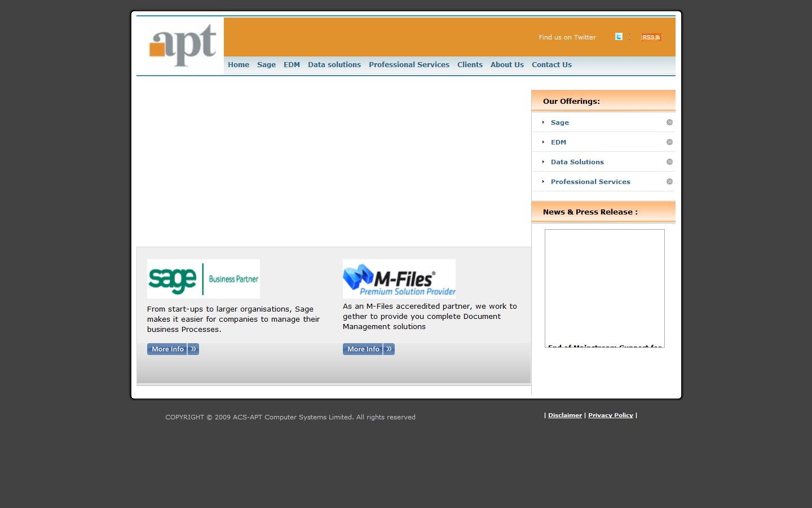The width and height of the screenshot is (812, 508).
Task: Expand the Professional Services offering triangle
Action: point(543,181)
